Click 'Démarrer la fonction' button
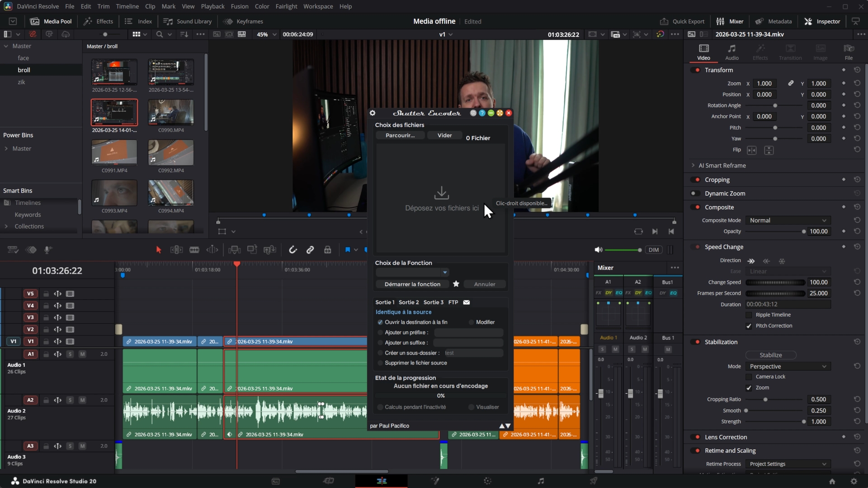 [x=412, y=284]
